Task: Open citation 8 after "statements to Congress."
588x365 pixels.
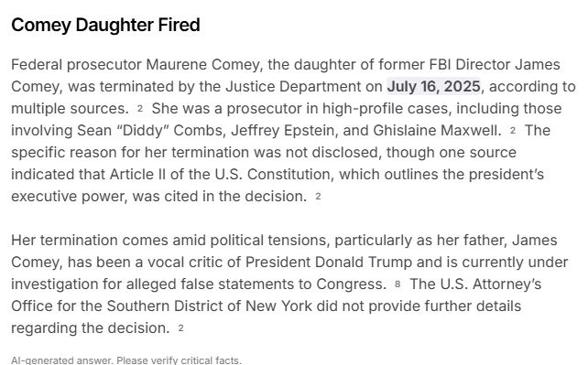Action: click(397, 284)
